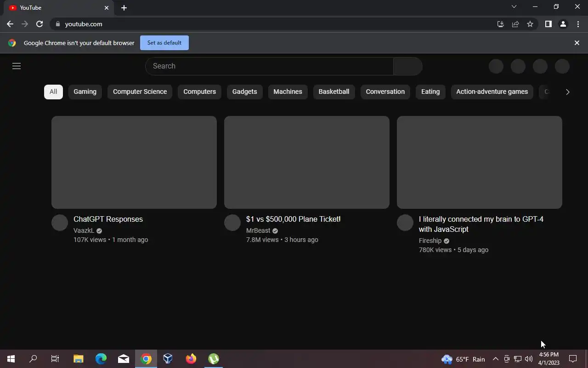Open the Chrome three-dot menu
This screenshot has height=368, width=588.
click(x=578, y=24)
